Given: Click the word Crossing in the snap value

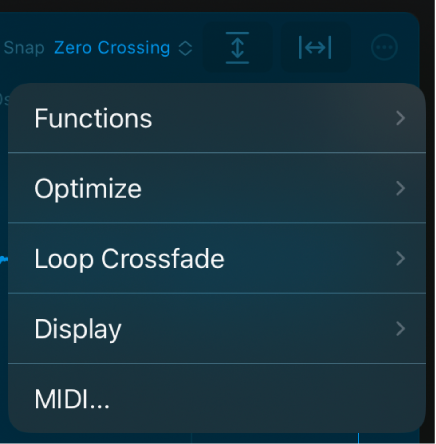Looking at the screenshot, I should (134, 48).
